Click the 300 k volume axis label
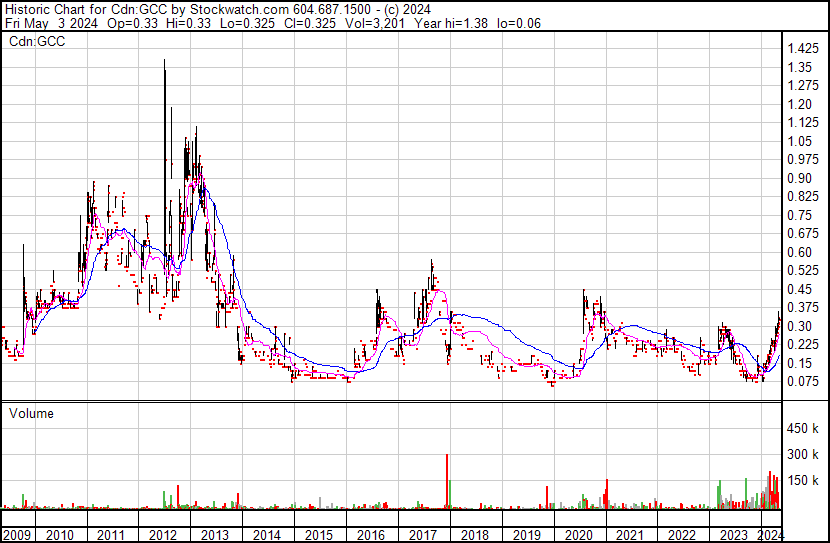The height and width of the screenshot is (543, 830). pyautogui.click(x=803, y=454)
